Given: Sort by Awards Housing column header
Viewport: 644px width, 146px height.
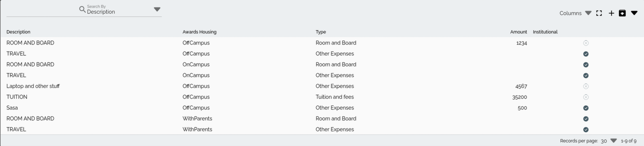Looking at the screenshot, I should point(199,32).
